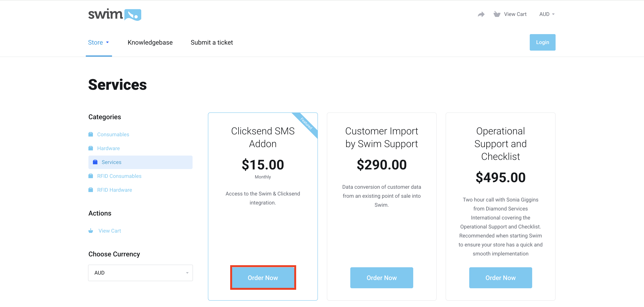
Task: Order Customer Import by Swim Support
Action: tap(382, 278)
